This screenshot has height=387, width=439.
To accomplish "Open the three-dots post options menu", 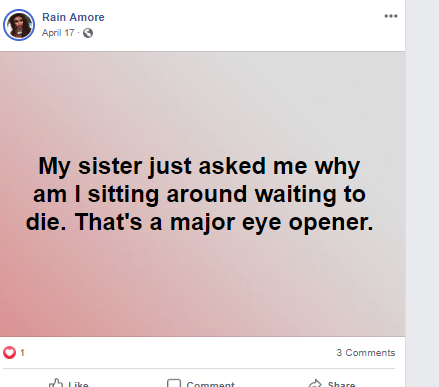I will click(x=391, y=16).
